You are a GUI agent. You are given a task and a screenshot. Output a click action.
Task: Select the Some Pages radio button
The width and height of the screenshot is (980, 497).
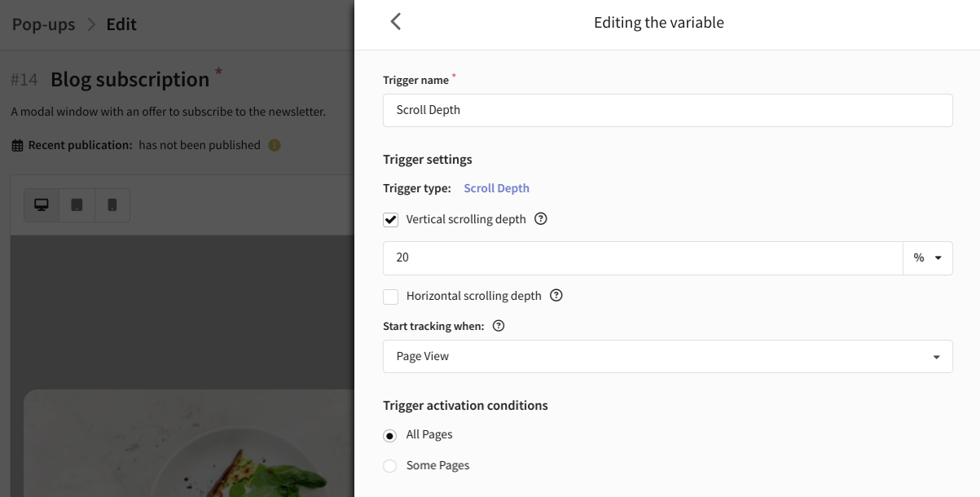tap(390, 466)
